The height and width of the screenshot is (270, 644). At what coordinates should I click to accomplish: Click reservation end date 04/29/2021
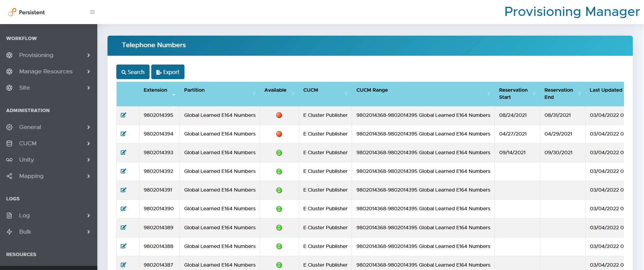[558, 134]
